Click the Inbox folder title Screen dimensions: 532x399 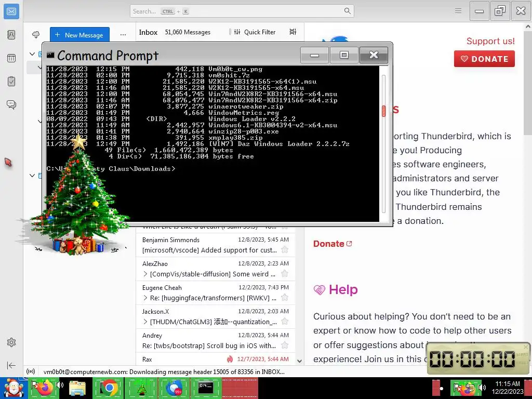click(x=148, y=32)
